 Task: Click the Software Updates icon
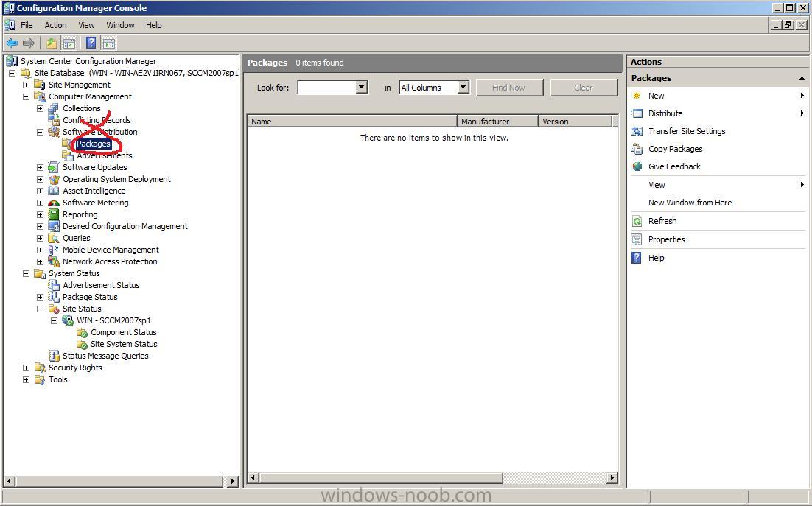(53, 167)
